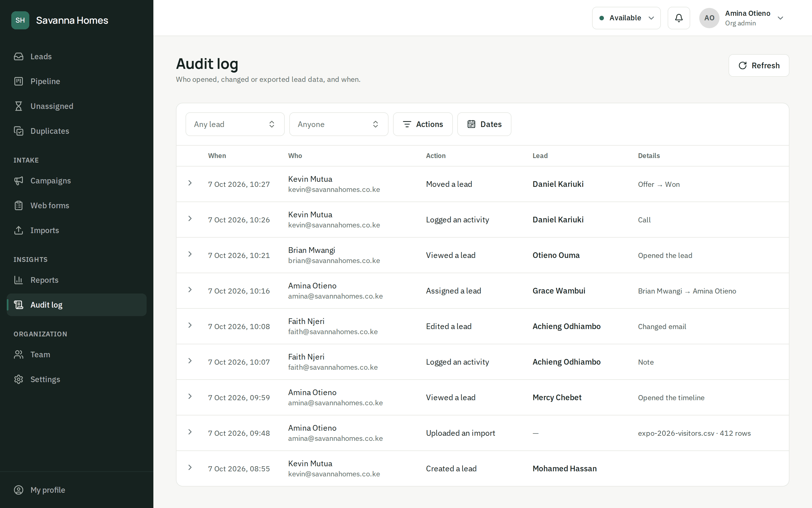Image resolution: width=812 pixels, height=508 pixels.
Task: Click the Who column header
Action: pos(295,156)
